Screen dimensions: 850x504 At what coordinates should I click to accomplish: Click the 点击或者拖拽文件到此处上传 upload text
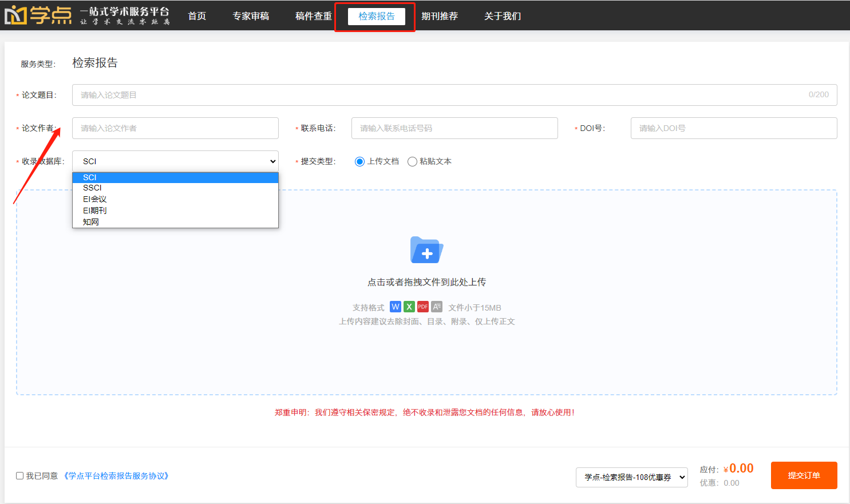click(x=426, y=282)
